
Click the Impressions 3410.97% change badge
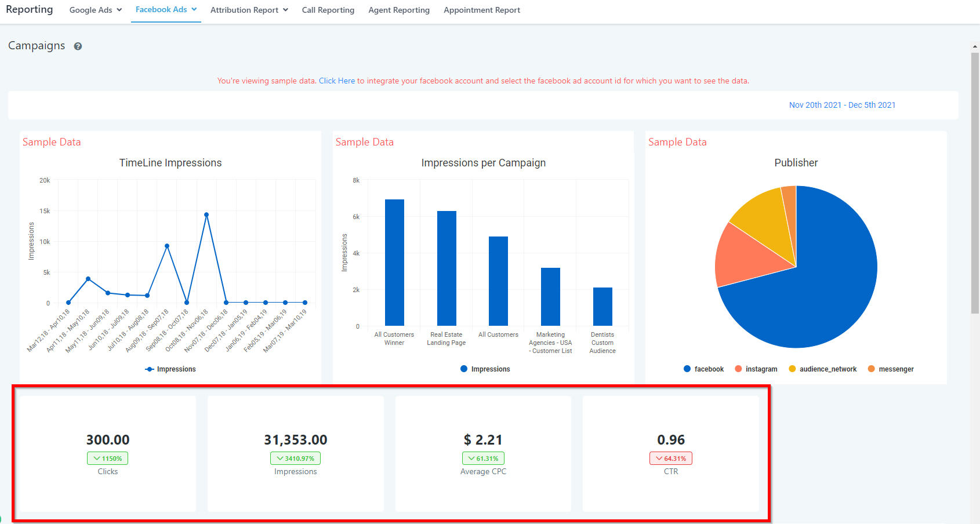(295, 458)
